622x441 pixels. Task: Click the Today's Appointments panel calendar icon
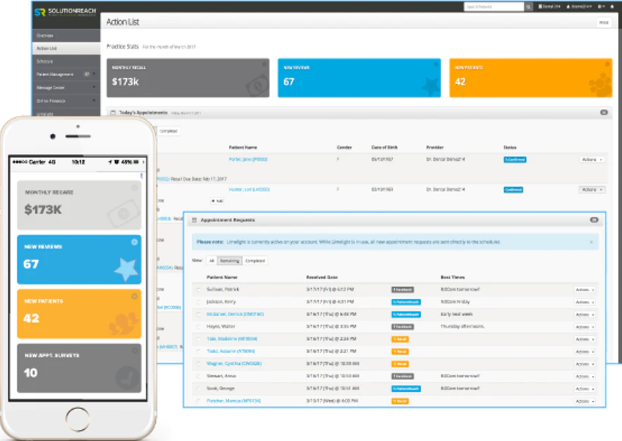click(111, 113)
